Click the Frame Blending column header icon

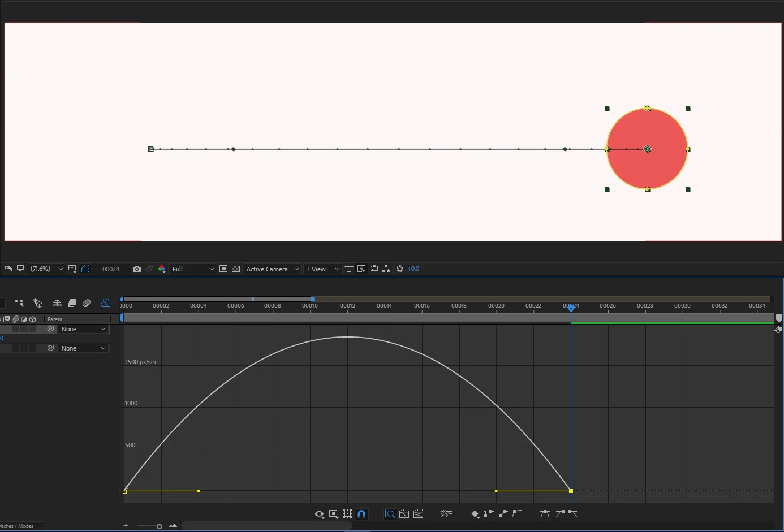click(x=7, y=319)
